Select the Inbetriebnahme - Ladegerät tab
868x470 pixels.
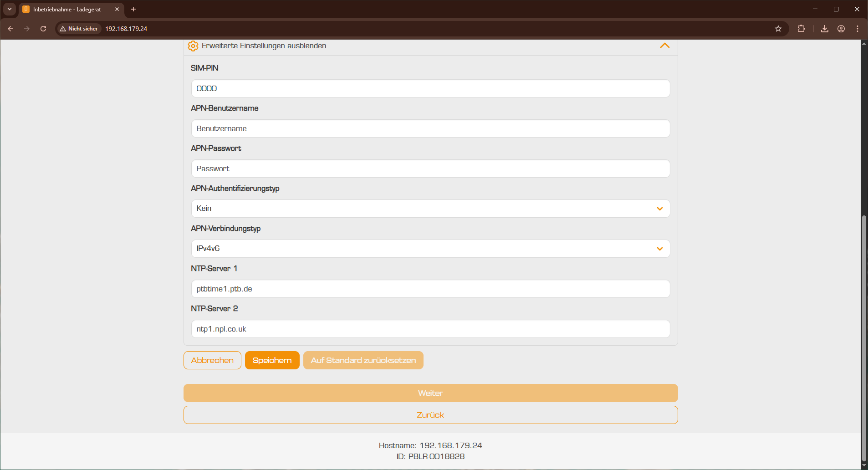click(67, 10)
